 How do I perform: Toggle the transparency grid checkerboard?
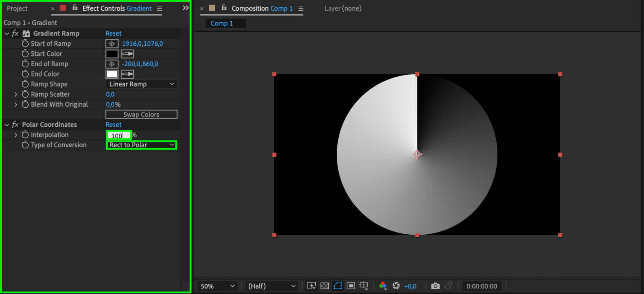(324, 286)
